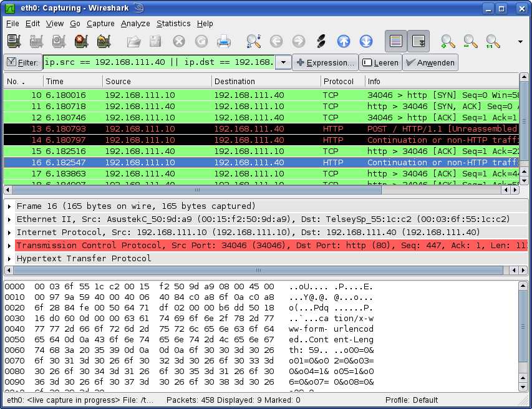This screenshot has width=532, height=409.
Task: Open the list capture interfaces tool
Action: tap(14, 41)
